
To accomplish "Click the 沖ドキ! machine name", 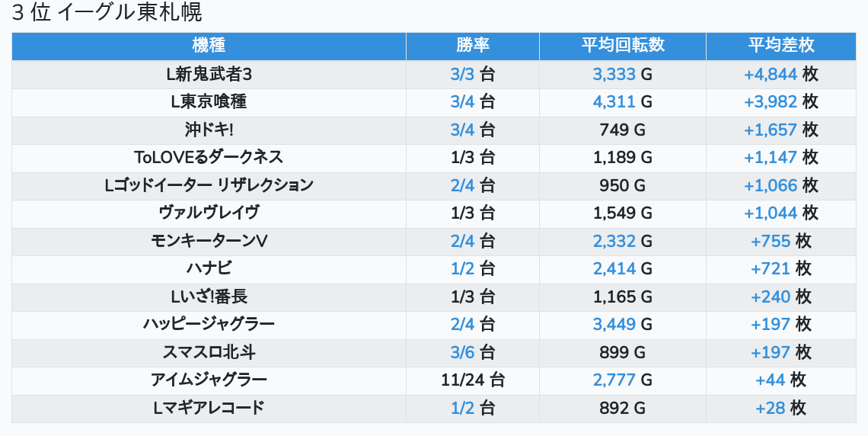I will point(209,130).
